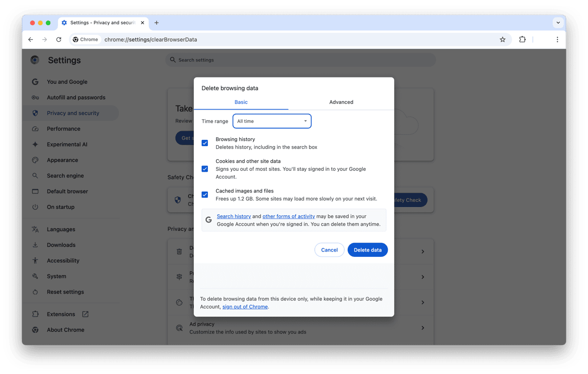Viewport: 588px width, 374px height.
Task: Uncheck Cookies and other site data checkbox
Action: [x=205, y=169]
